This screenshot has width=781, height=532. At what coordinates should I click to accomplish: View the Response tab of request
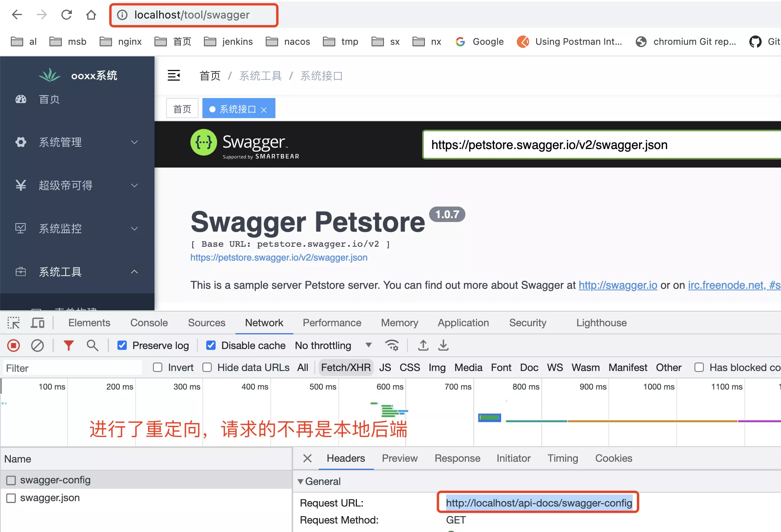(457, 458)
